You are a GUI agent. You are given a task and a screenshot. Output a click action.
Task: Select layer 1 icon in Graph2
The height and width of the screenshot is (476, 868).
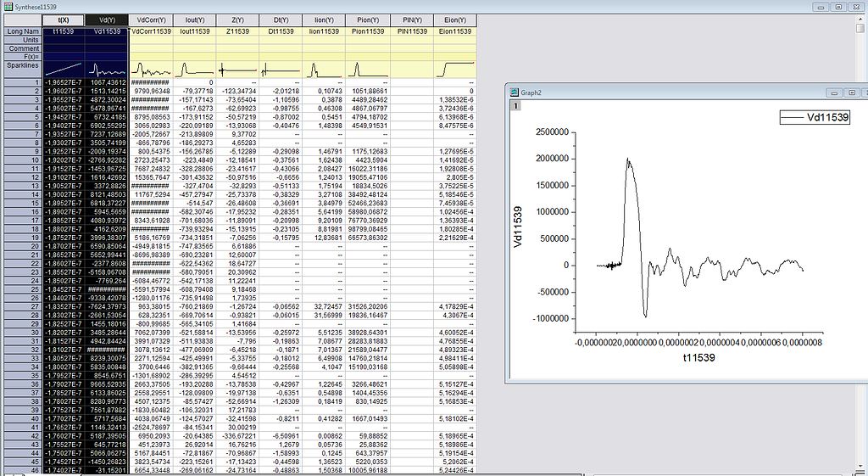[514, 105]
